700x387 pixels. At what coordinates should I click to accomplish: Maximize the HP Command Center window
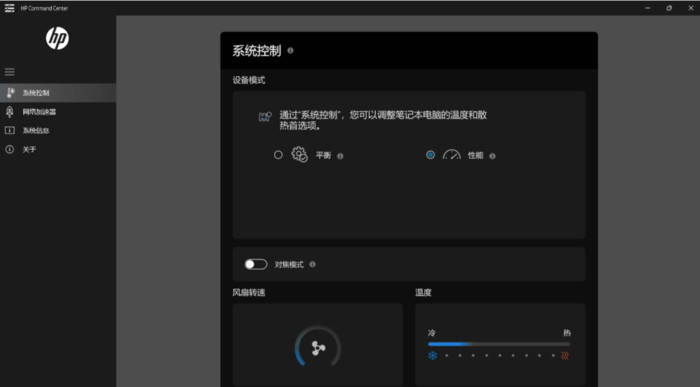click(x=669, y=8)
